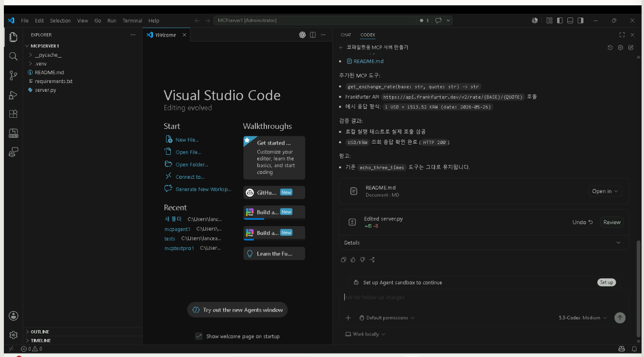The height and width of the screenshot is (357, 644).
Task: Click the Open Folder... link
Action: coord(192,165)
